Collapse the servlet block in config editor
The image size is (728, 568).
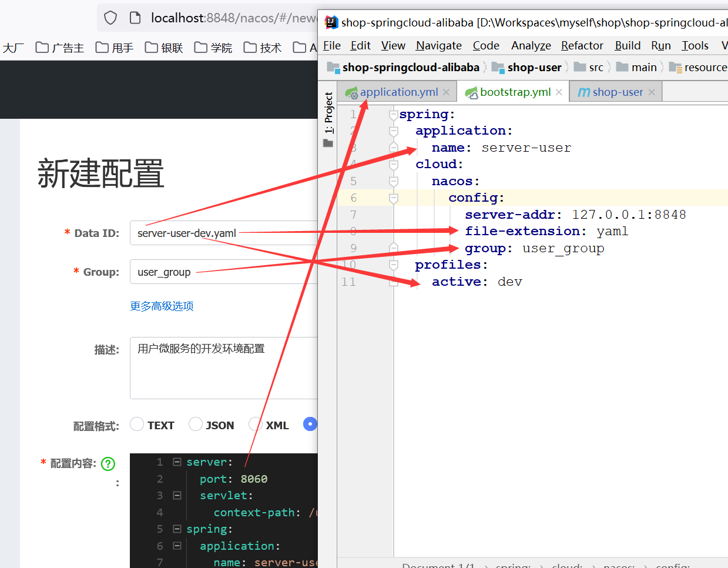tap(177, 496)
